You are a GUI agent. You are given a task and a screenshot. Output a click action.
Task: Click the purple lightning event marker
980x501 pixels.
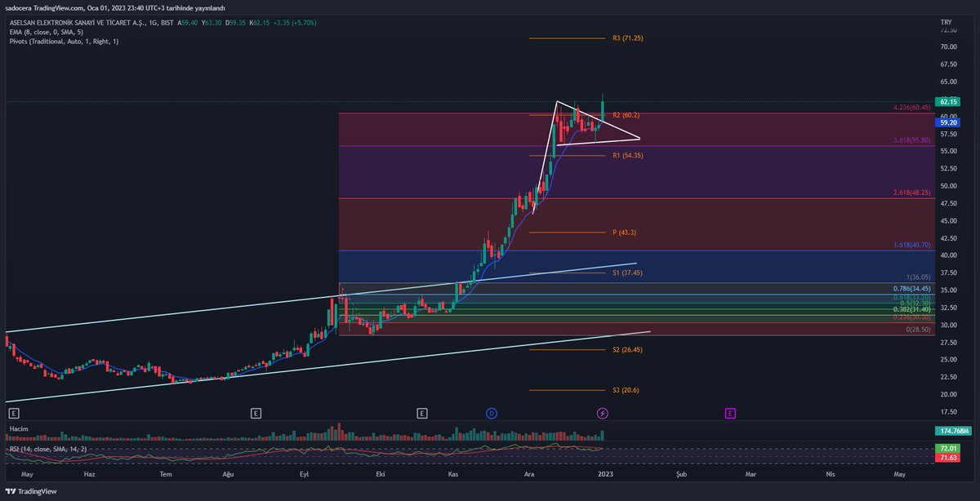pyautogui.click(x=603, y=413)
